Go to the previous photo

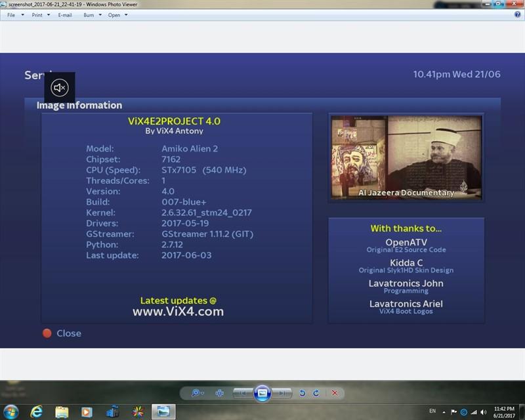coord(243,393)
